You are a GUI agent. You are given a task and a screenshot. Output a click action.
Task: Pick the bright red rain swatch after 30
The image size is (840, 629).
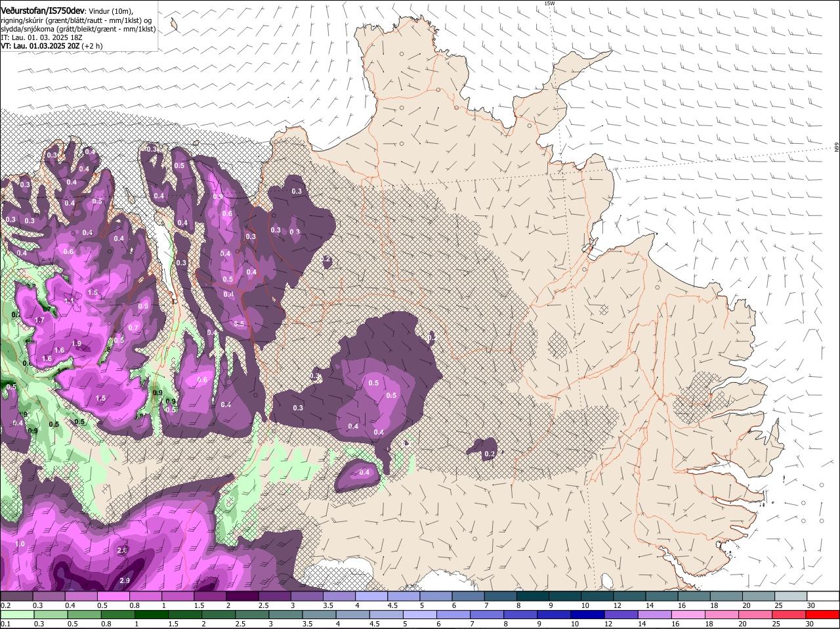coord(824,615)
